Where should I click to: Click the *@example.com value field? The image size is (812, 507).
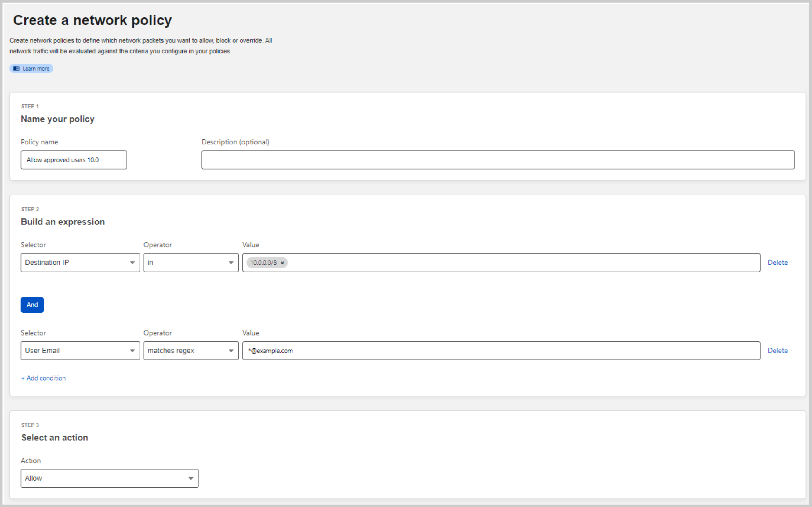click(501, 351)
